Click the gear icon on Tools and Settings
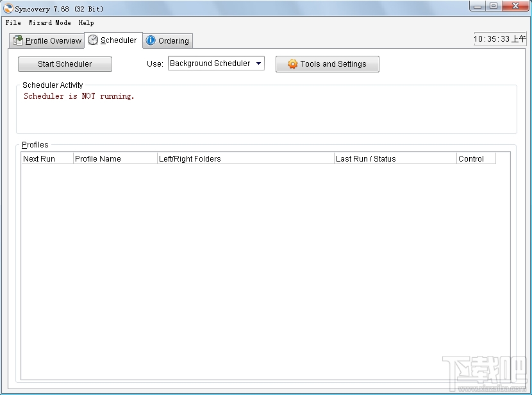The image size is (532, 395). (x=292, y=63)
